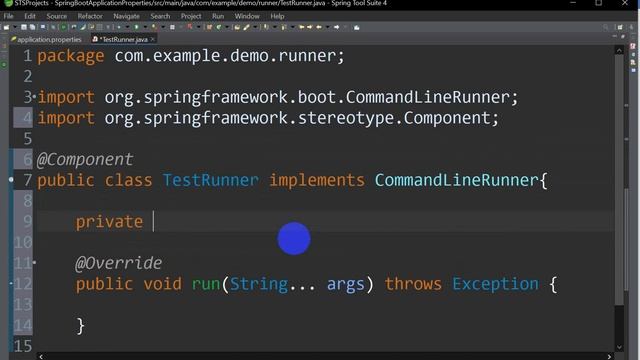
Task: Collapse the imports fold on line 3
Action: (x=34, y=97)
